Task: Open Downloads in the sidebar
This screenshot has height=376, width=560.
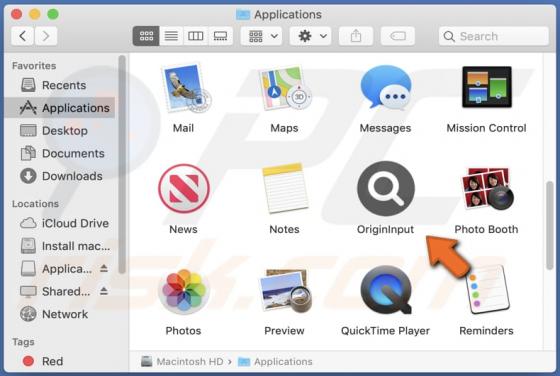Action: 59,176
